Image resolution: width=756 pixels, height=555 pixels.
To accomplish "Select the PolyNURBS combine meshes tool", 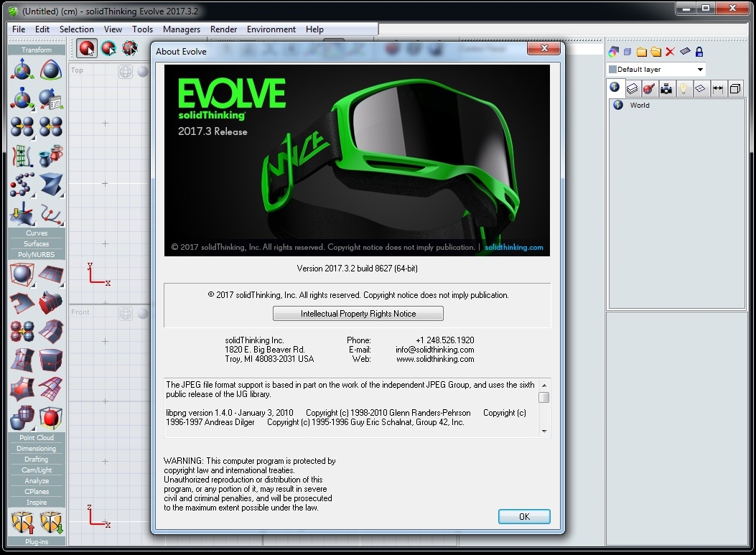I will [x=22, y=332].
